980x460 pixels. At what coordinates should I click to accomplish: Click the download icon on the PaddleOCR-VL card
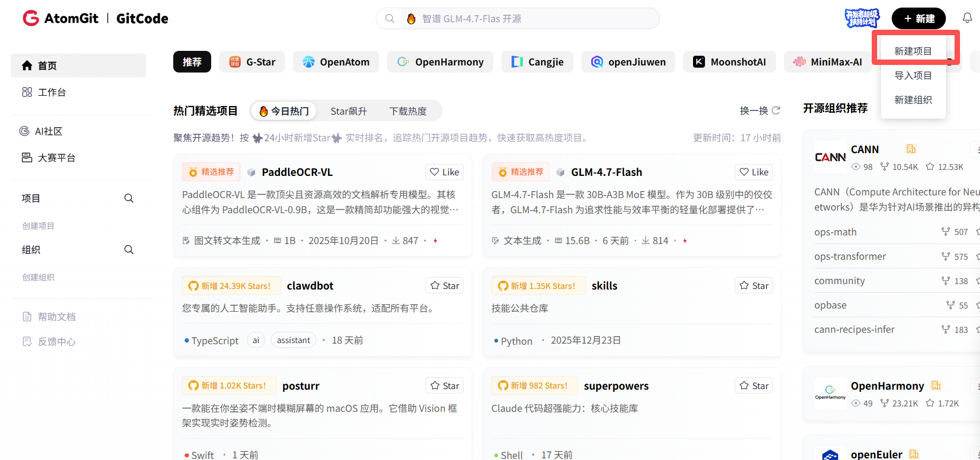pos(396,240)
